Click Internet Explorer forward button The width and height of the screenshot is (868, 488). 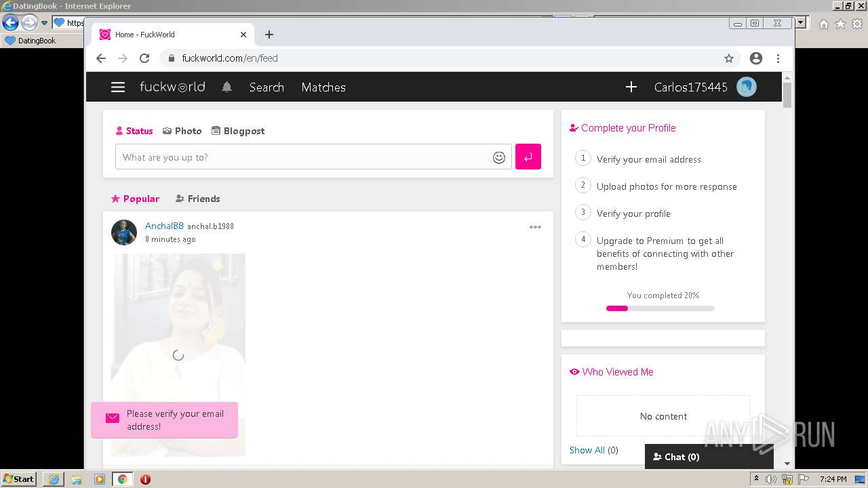tap(29, 22)
